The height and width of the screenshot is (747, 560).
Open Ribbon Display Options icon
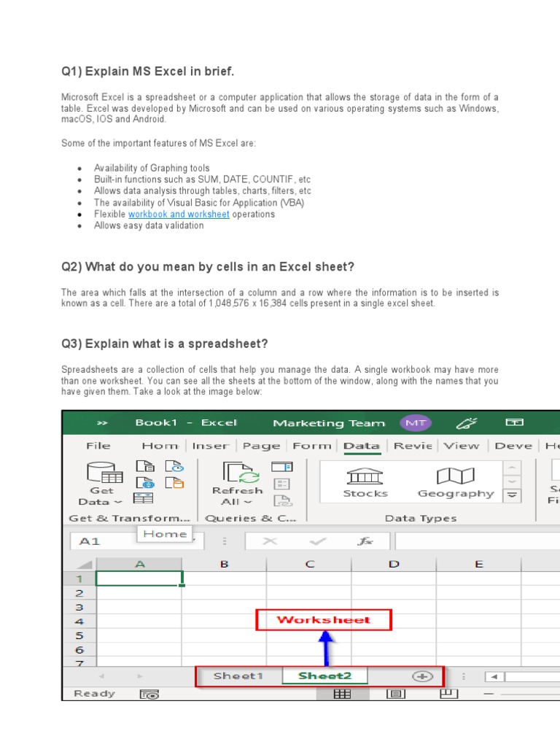[x=514, y=422]
